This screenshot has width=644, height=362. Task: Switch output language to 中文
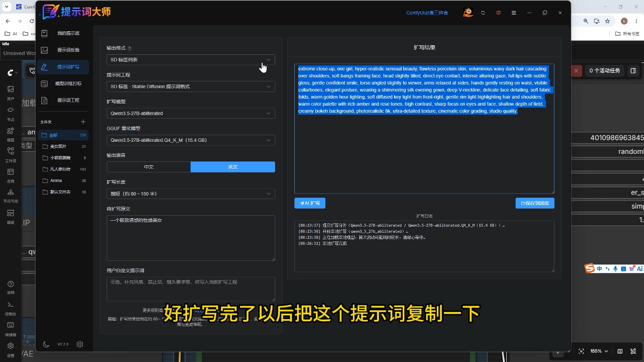pyautogui.click(x=148, y=167)
